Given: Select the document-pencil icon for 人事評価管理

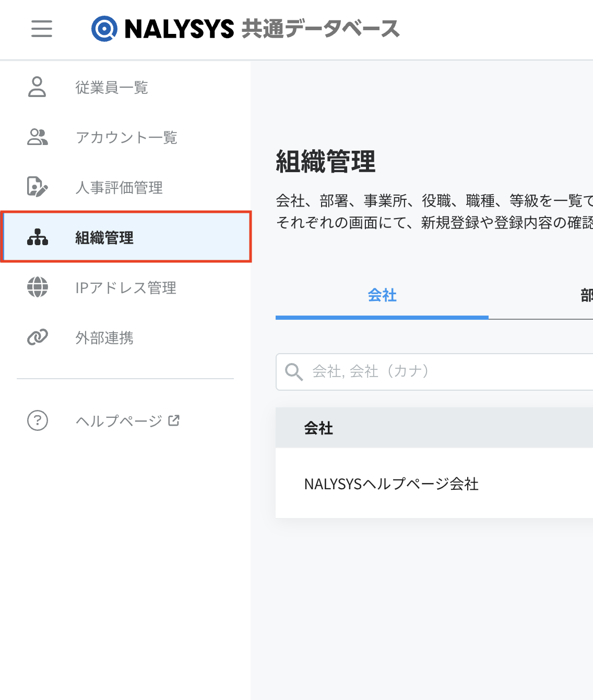Looking at the screenshot, I should point(37,187).
